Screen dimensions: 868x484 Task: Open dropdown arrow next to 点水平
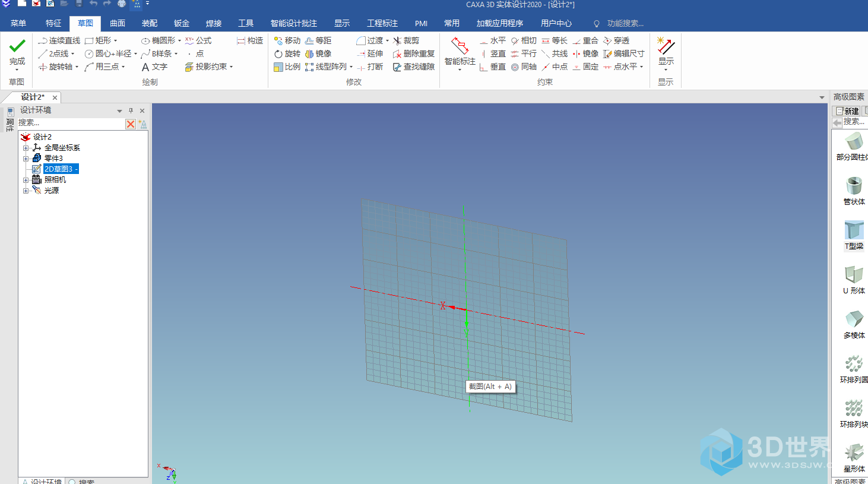pyautogui.click(x=642, y=67)
